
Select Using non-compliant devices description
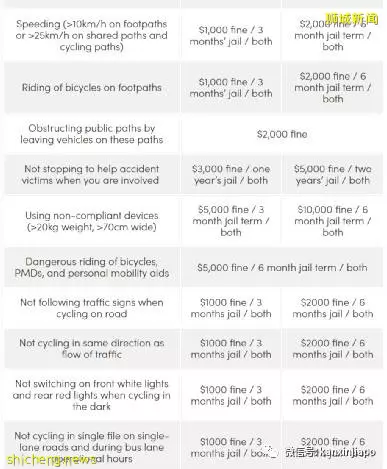pyautogui.click(x=92, y=221)
